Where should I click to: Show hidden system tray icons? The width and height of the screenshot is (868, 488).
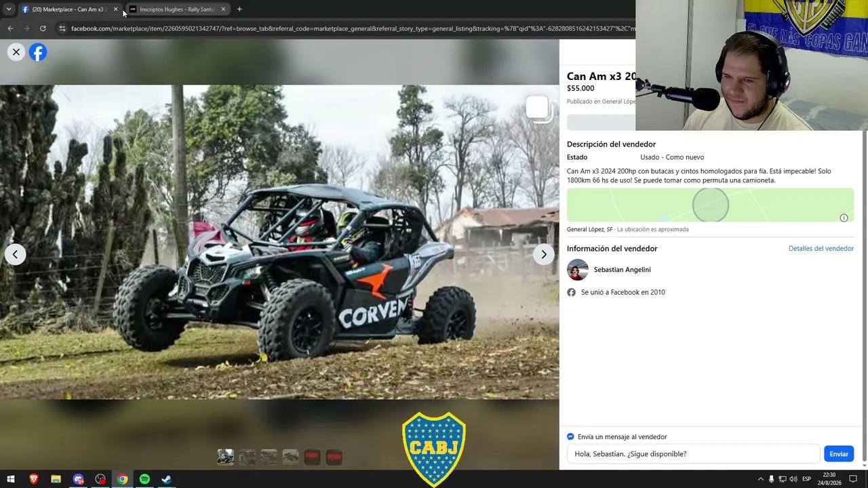[760, 479]
